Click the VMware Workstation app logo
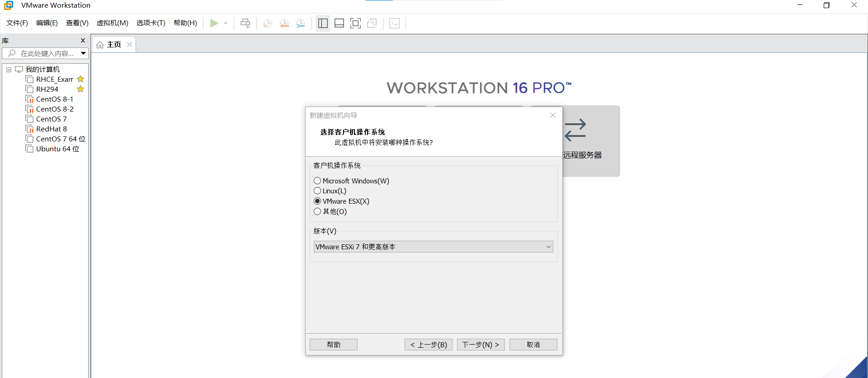The width and height of the screenshot is (868, 378). [9, 5]
